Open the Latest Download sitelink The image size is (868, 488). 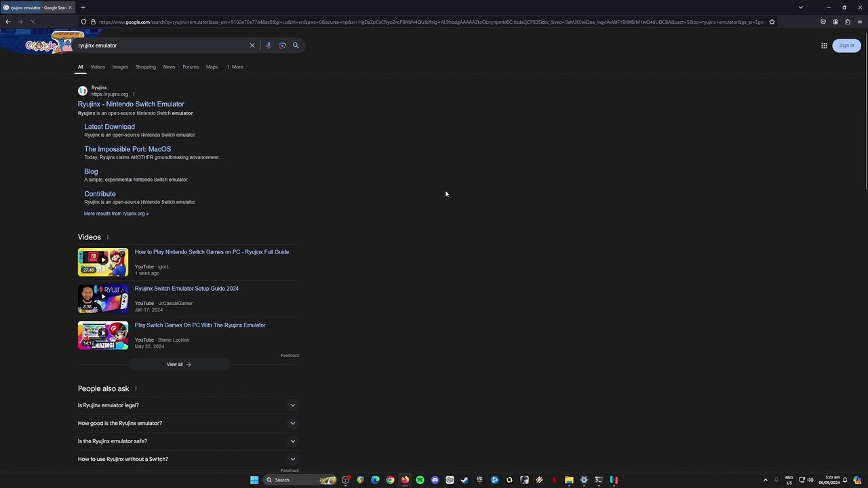(109, 127)
